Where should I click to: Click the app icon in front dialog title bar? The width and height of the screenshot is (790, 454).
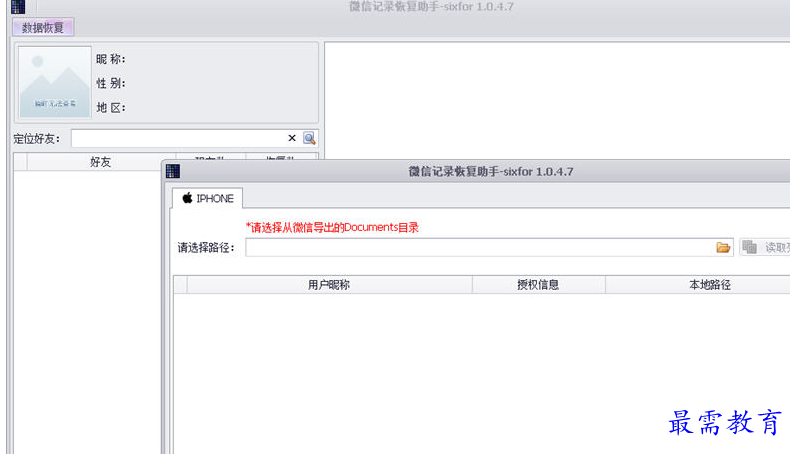173,171
